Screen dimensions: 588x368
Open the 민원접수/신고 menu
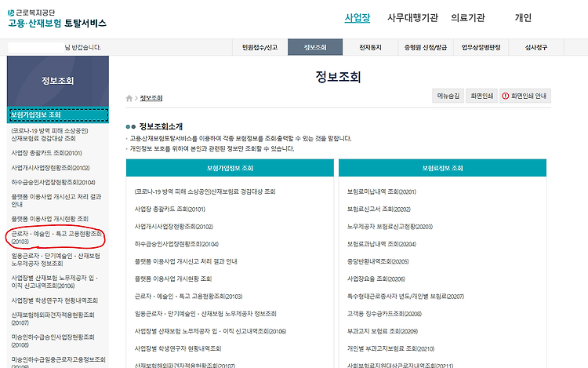(260, 47)
